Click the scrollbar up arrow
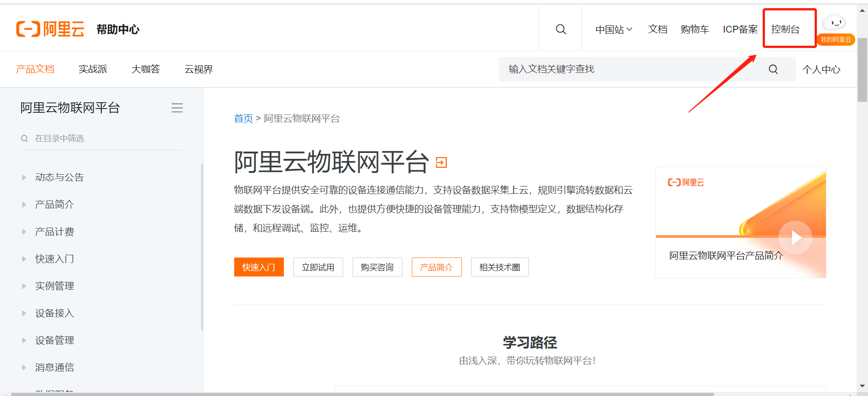Screen dimensions: 868x396 862,11
